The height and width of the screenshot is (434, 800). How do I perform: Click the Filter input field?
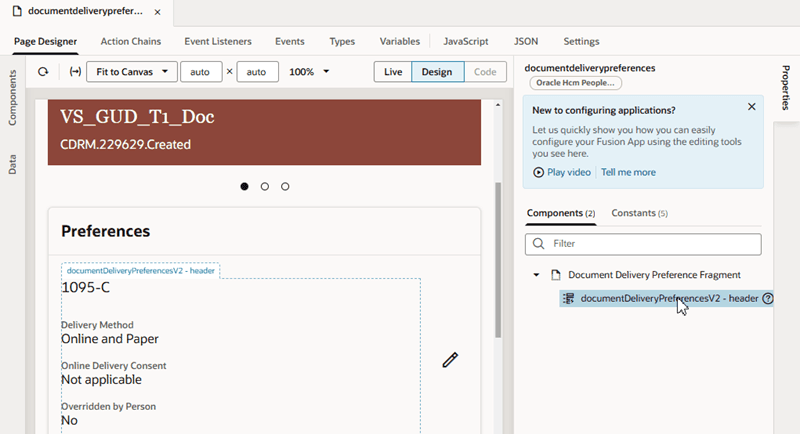pos(643,244)
